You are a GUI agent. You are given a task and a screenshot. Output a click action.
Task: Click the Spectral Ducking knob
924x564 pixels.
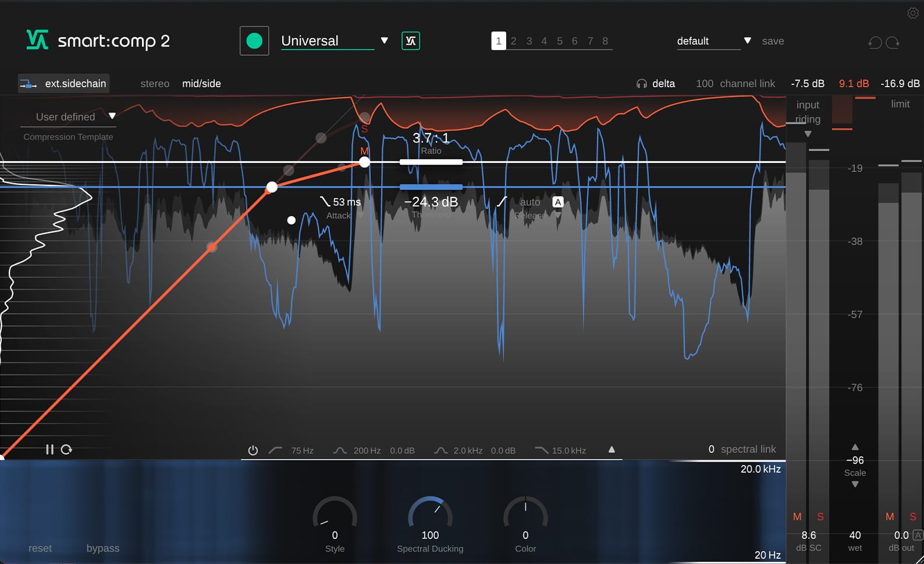430,515
